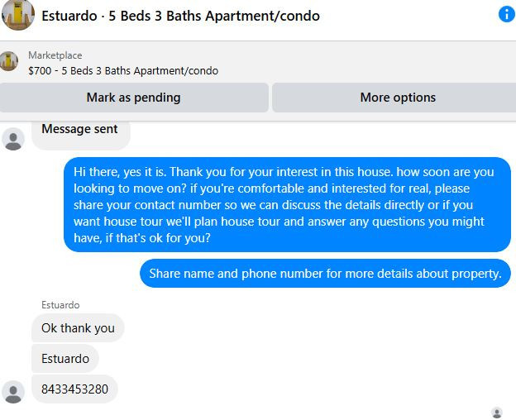Click the Message sent bubble

point(81,135)
